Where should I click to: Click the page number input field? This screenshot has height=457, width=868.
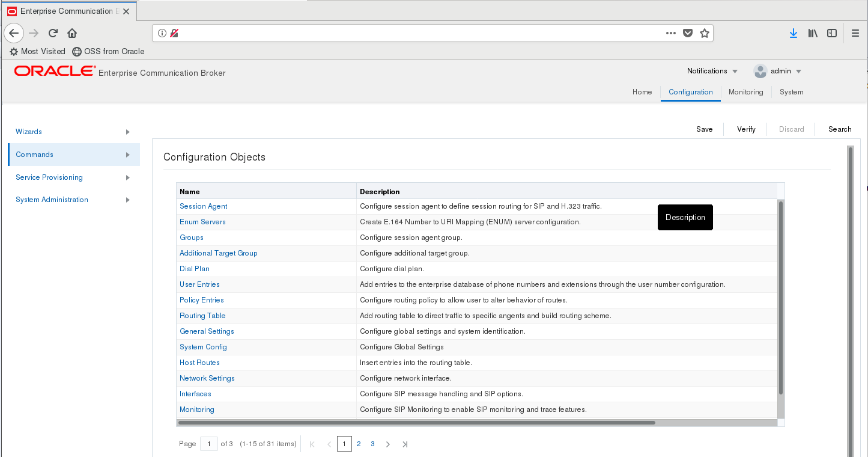click(x=208, y=444)
